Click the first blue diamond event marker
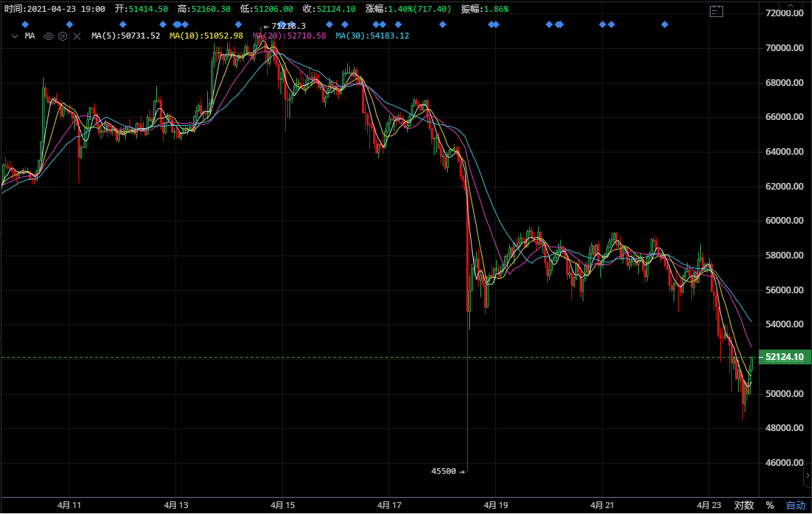 [x=25, y=24]
